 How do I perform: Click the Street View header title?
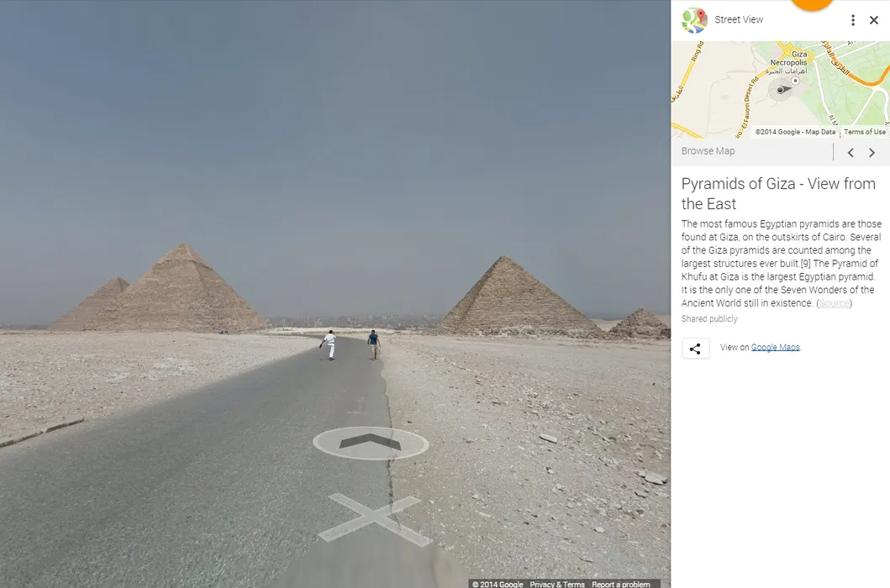[739, 19]
